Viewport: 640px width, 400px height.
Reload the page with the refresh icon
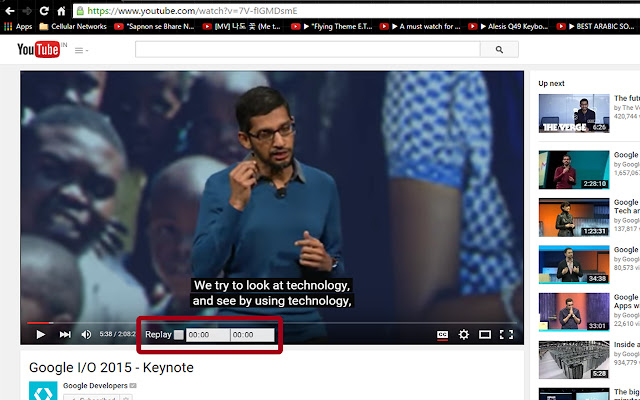click(x=44, y=11)
